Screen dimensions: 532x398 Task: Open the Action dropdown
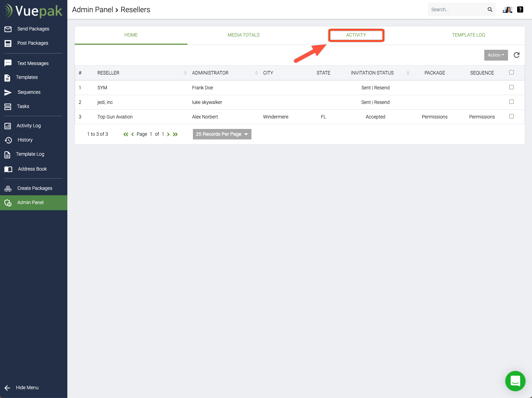point(496,55)
